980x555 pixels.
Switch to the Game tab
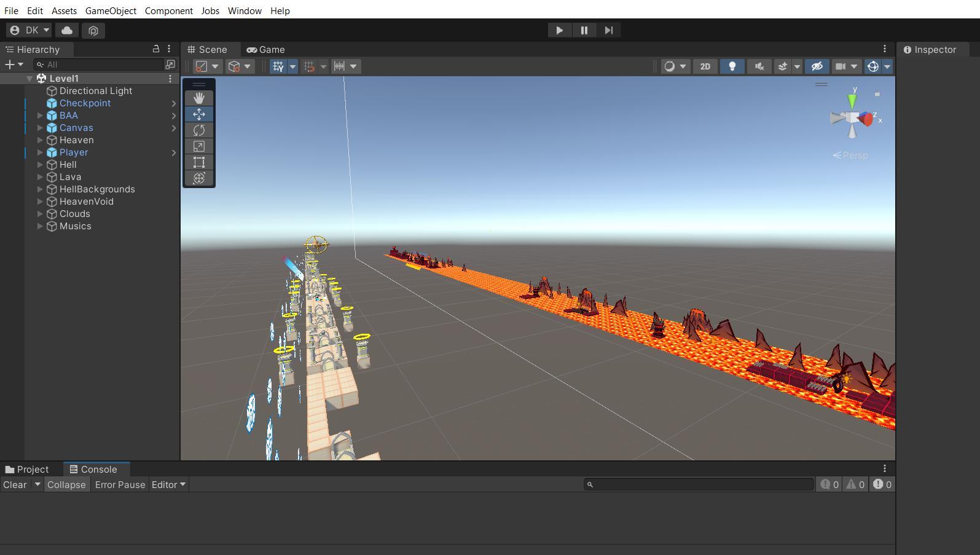tap(265, 50)
